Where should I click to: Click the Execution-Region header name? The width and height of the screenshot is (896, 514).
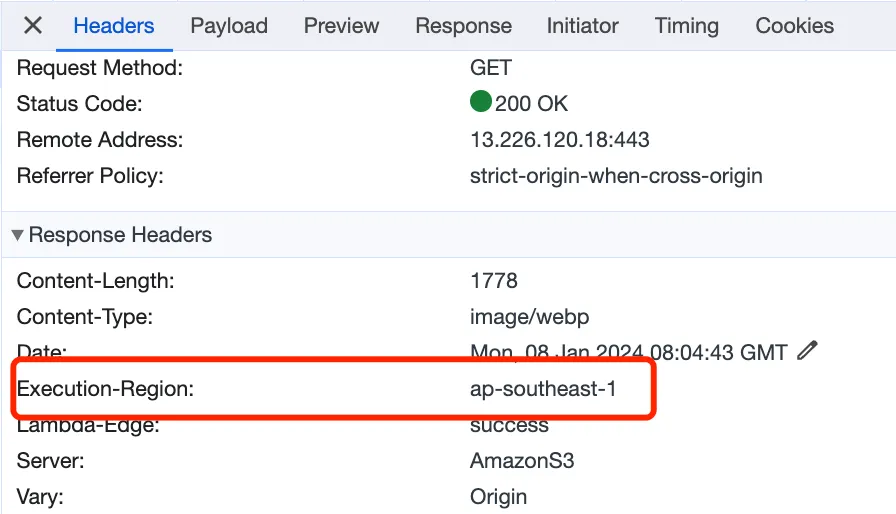pyautogui.click(x=105, y=389)
